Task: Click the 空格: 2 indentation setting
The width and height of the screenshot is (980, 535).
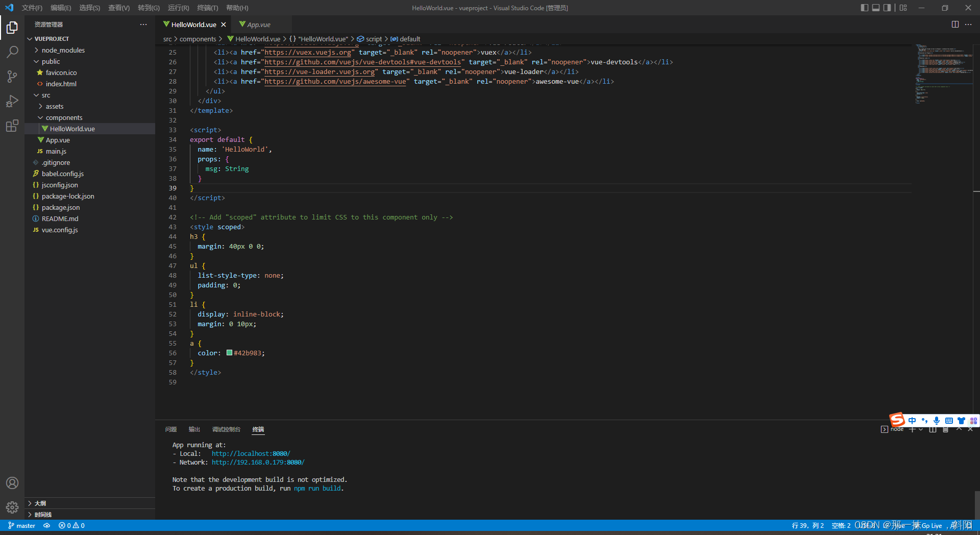Action: (x=841, y=525)
